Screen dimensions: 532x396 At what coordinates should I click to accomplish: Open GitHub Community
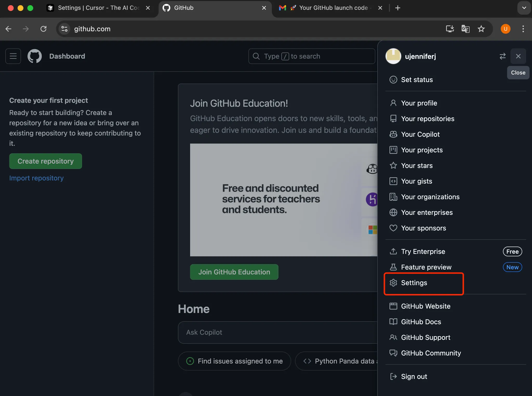(456, 353)
